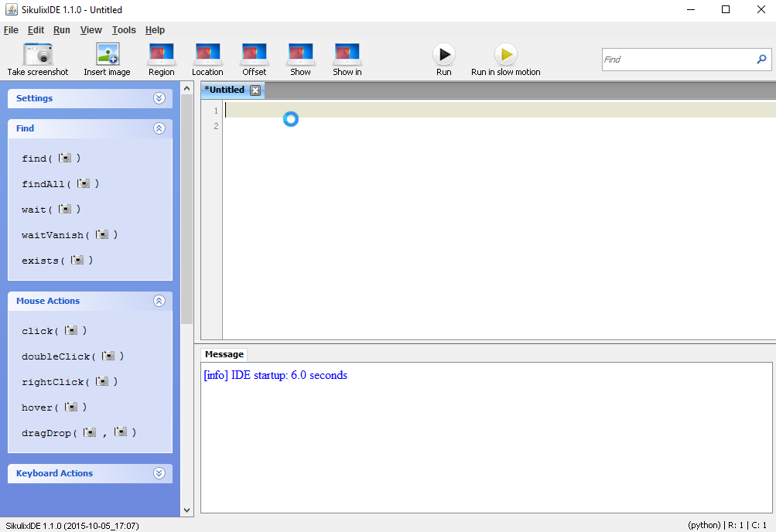Select the *Untitled script tab
The width and height of the screenshot is (776, 532).
click(224, 90)
